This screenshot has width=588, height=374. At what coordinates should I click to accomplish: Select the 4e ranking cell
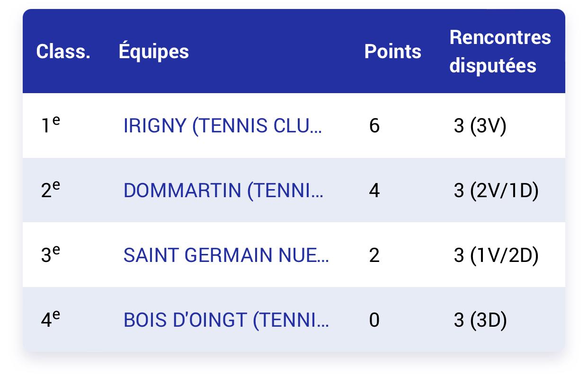click(x=51, y=320)
